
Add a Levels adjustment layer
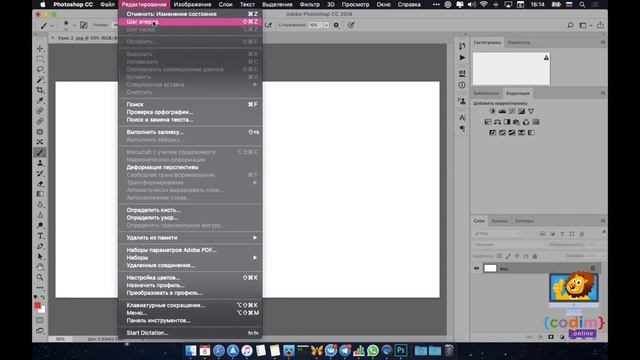[x=502, y=111]
